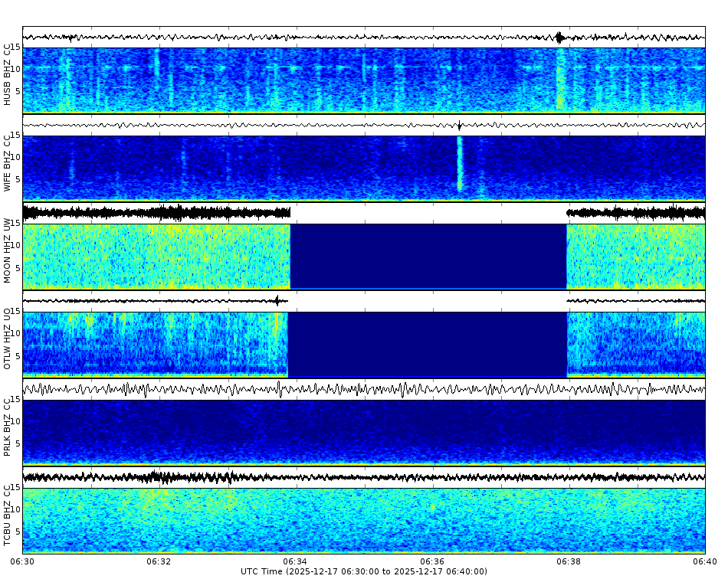The height and width of the screenshot is (579, 728).
Task: Click the OTLW HHZ UO station label
Action: pyautogui.click(x=9, y=339)
